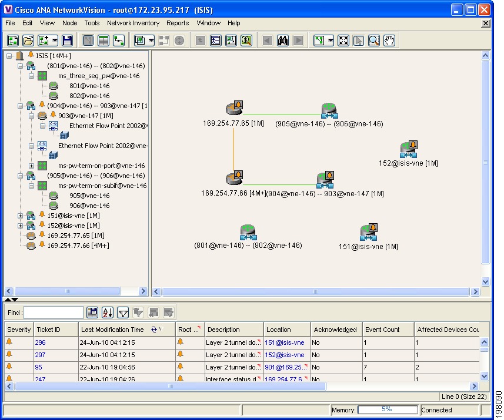Open the Tools menu
The width and height of the screenshot is (504, 420).
pyautogui.click(x=92, y=23)
